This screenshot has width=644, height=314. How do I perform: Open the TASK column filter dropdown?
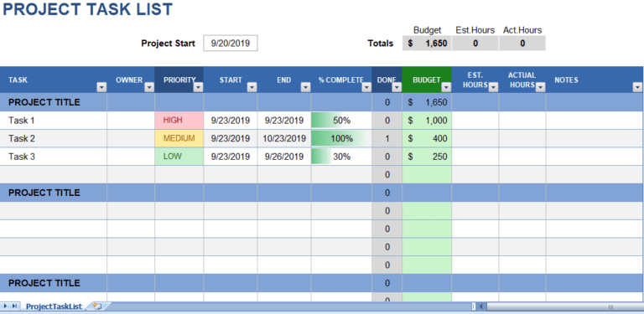(101, 87)
